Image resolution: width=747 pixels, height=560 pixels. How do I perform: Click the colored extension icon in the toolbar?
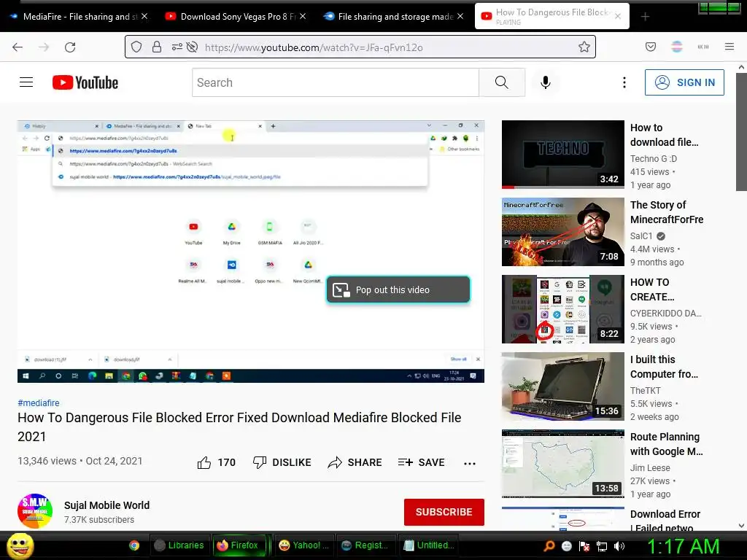pos(677,47)
